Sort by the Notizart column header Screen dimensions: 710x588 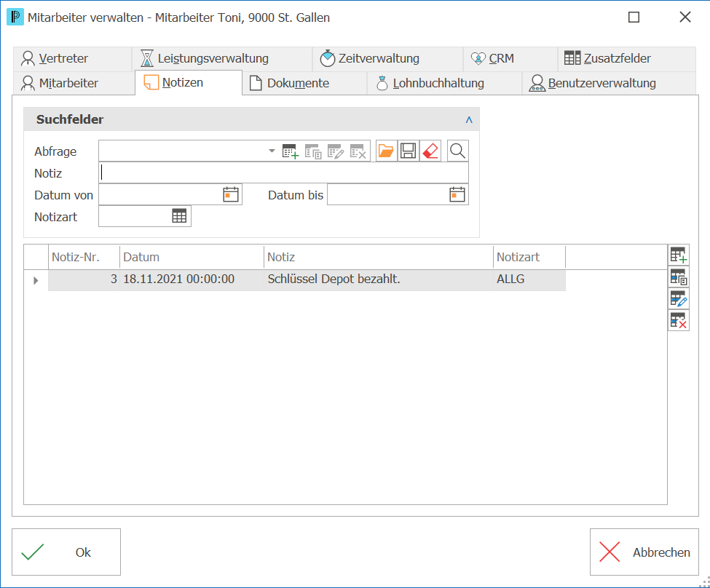pos(529,257)
